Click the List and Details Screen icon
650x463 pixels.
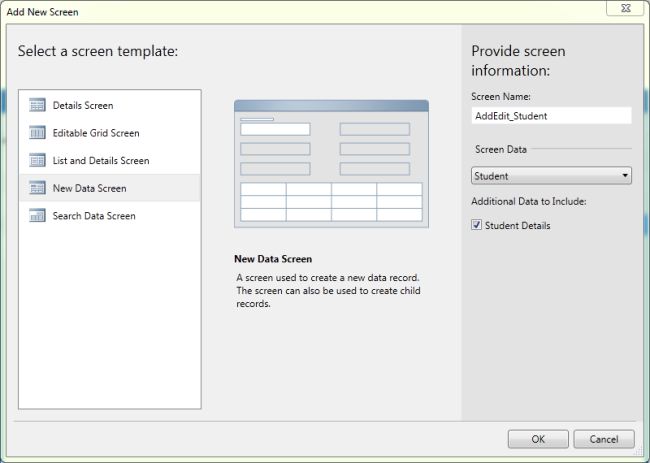pyautogui.click(x=37, y=160)
